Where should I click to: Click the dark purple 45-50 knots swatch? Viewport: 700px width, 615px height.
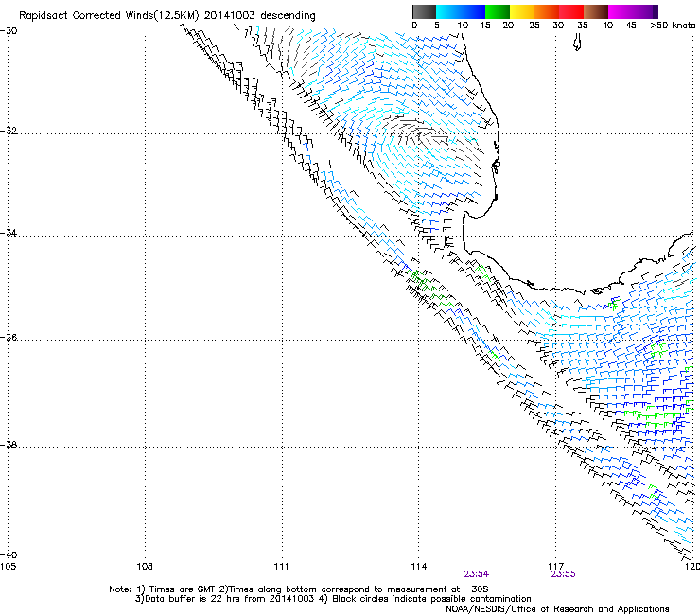click(645, 11)
